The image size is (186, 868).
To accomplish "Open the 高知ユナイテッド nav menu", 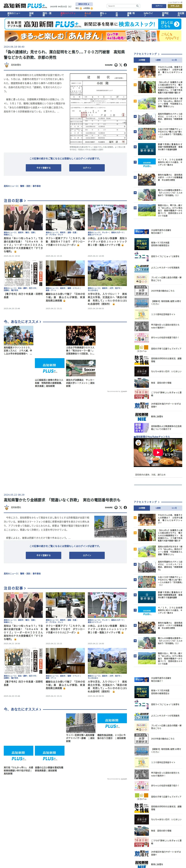I will tap(68, 14).
